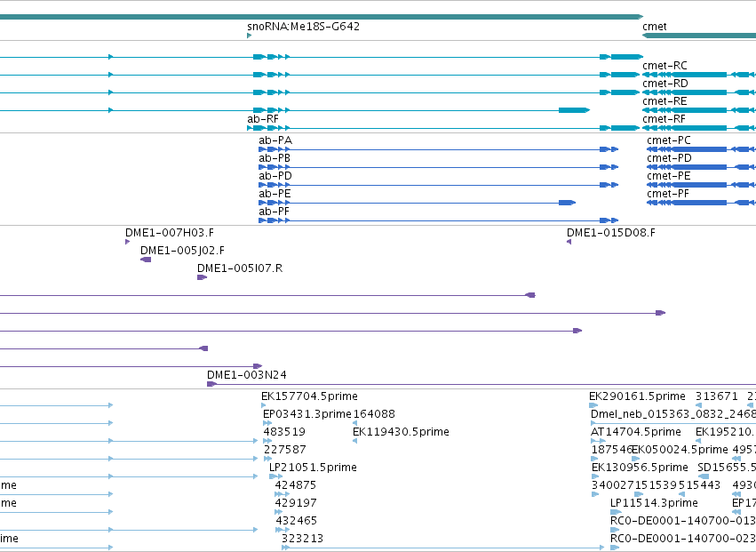Viewport: 756px width, 552px height.
Task: Select the cmet-RD transcript label
Action: (x=664, y=84)
